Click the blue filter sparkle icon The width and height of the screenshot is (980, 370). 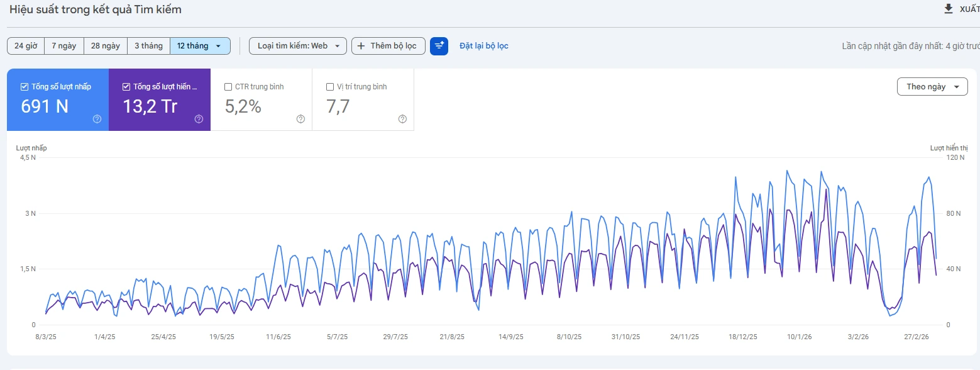[x=439, y=46]
